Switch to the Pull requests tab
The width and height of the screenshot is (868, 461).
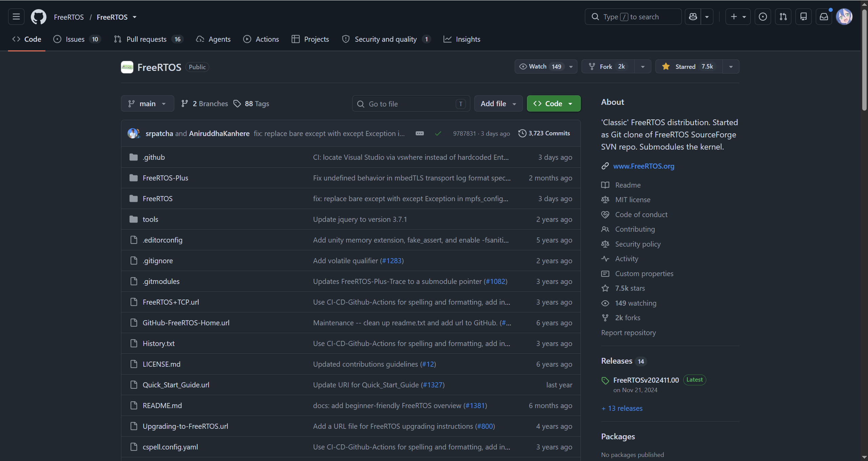tap(149, 39)
